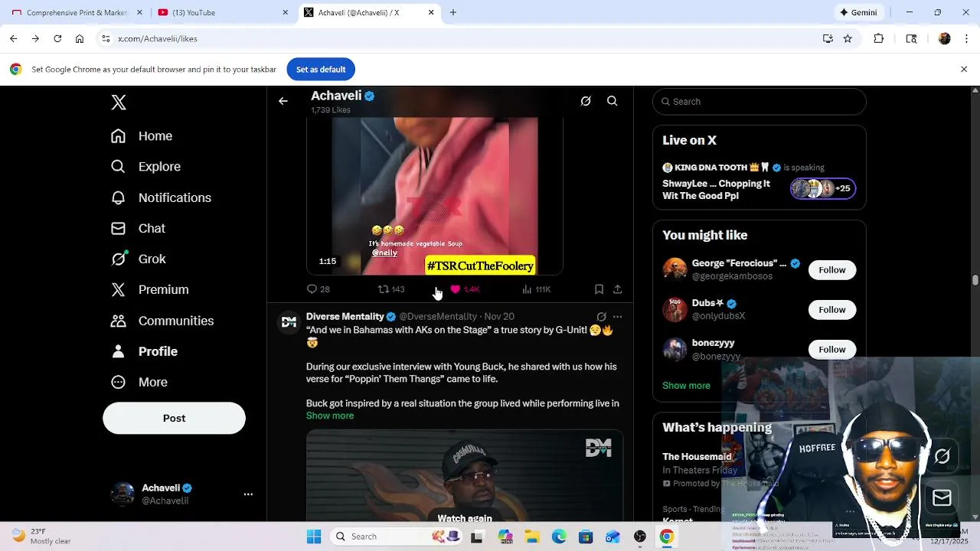The image size is (980, 551).
Task: Bookmark the TSR video post
Action: tap(599, 289)
